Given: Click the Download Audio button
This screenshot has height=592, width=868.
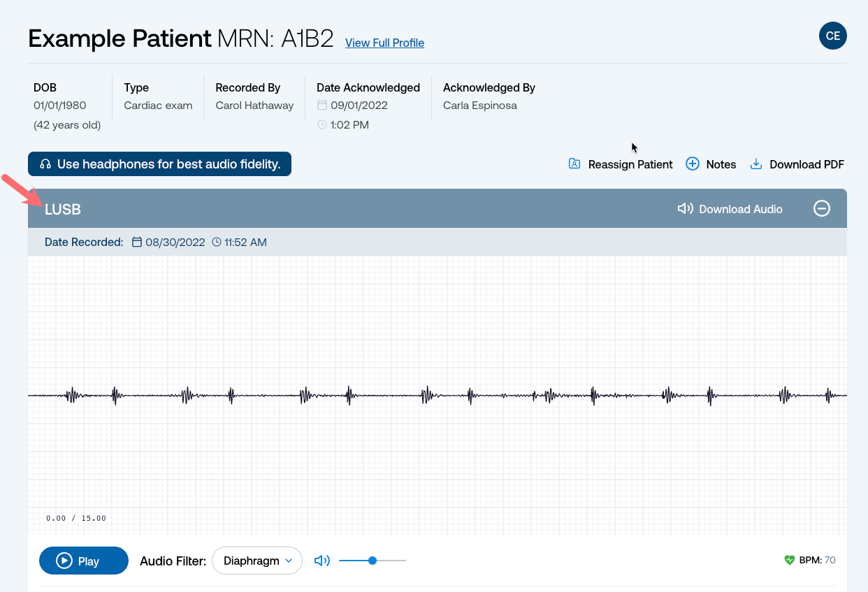Looking at the screenshot, I should [730, 209].
